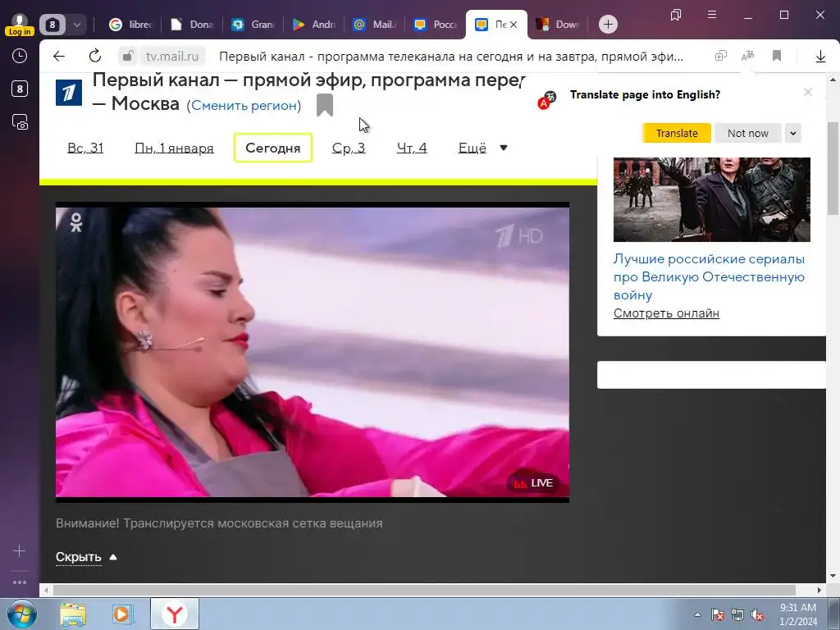Bookmark this page from address bar
The height and width of the screenshot is (630, 840).
[x=777, y=56]
